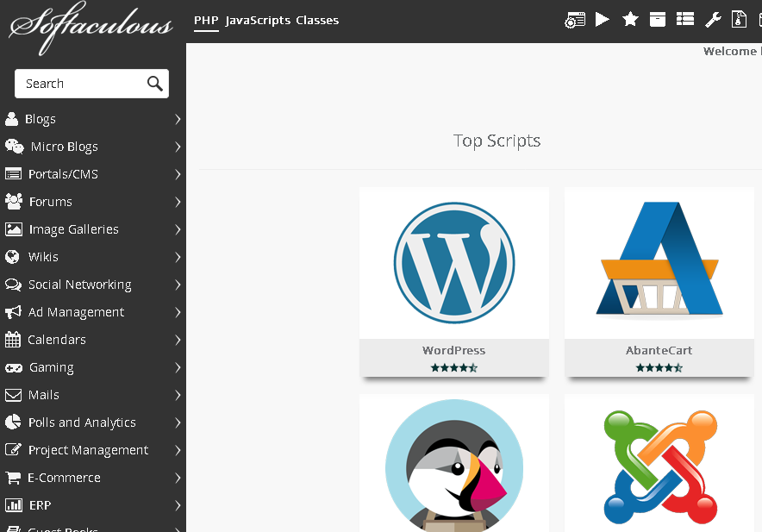Switch to the Classes tab
The height and width of the screenshot is (532, 762).
317,20
